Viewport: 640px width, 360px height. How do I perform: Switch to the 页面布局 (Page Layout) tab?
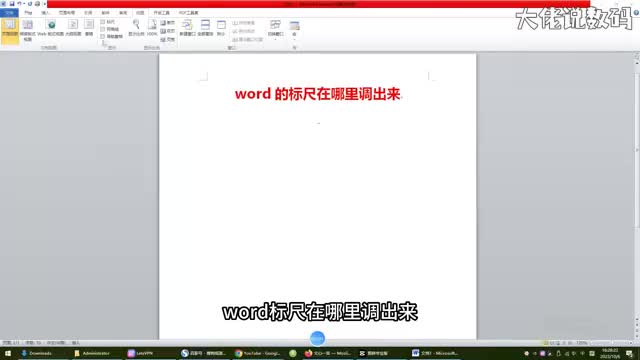tap(67, 13)
